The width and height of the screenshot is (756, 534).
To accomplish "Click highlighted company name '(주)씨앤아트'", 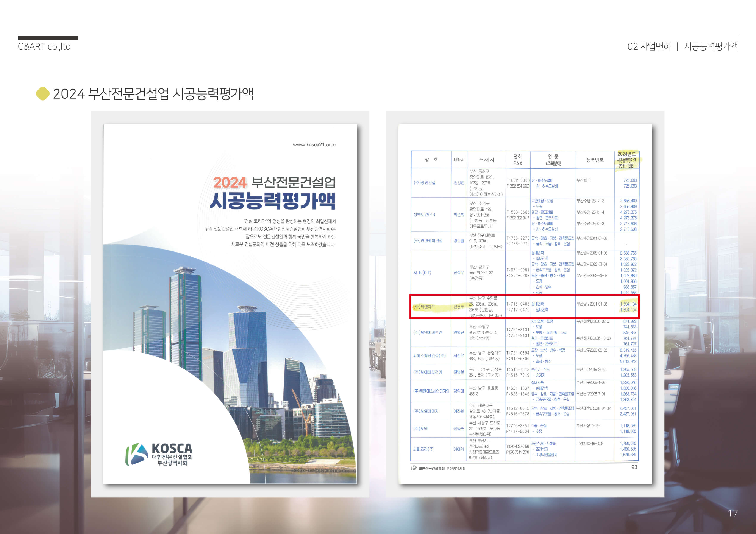I will 424,307.
